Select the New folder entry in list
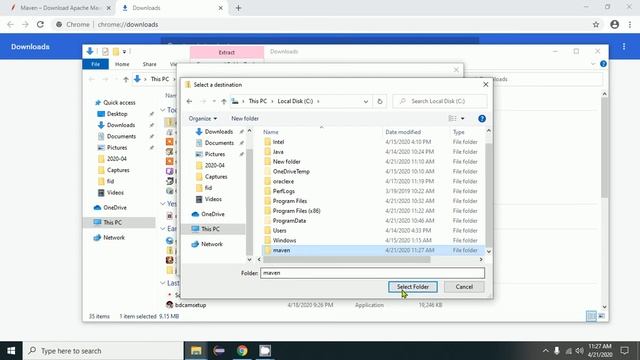This screenshot has width=640, height=360. [x=286, y=161]
